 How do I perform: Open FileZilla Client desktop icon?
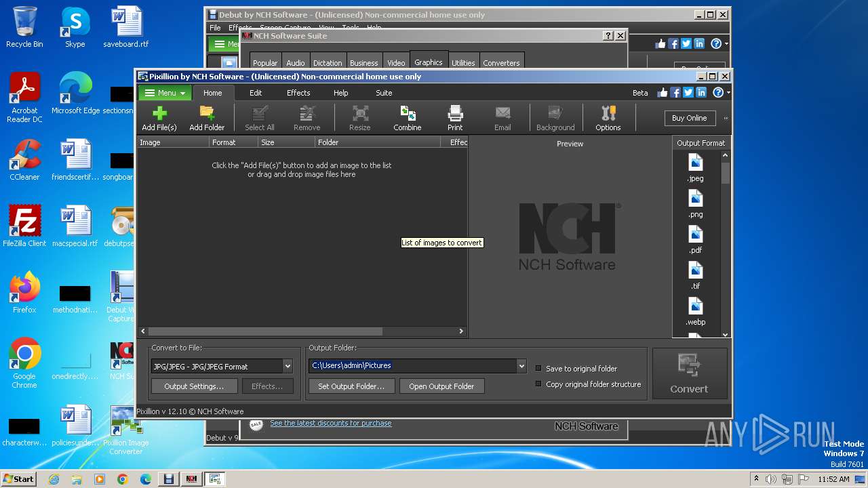[24, 226]
